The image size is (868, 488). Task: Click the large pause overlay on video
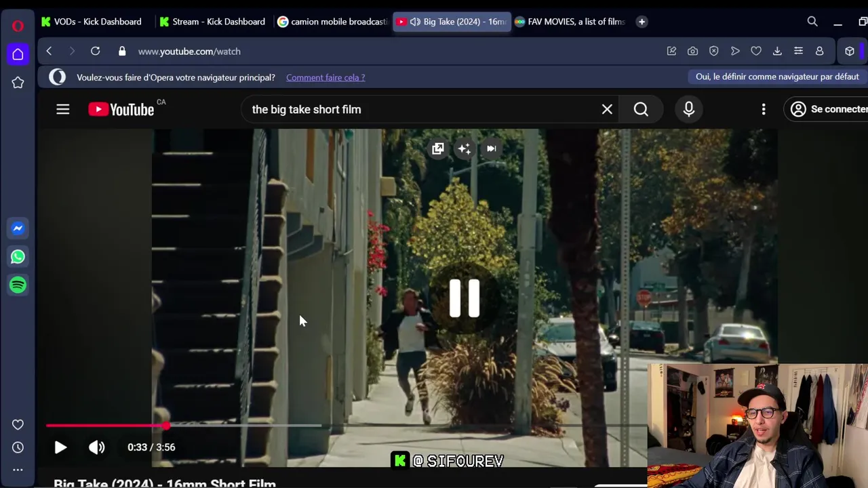(x=465, y=298)
